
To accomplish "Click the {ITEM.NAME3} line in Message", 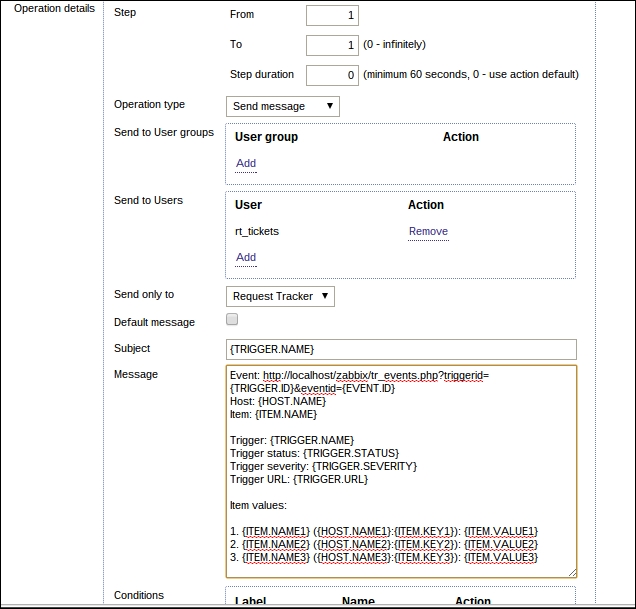I will coord(384,557).
